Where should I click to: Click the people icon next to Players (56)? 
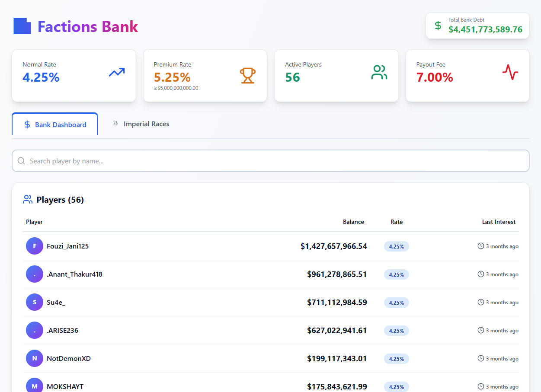coord(28,200)
